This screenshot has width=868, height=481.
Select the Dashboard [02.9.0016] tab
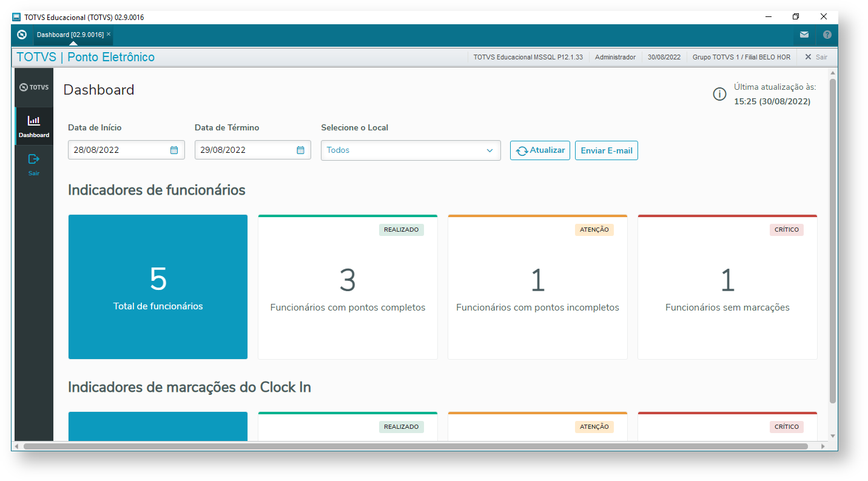pyautogui.click(x=73, y=35)
